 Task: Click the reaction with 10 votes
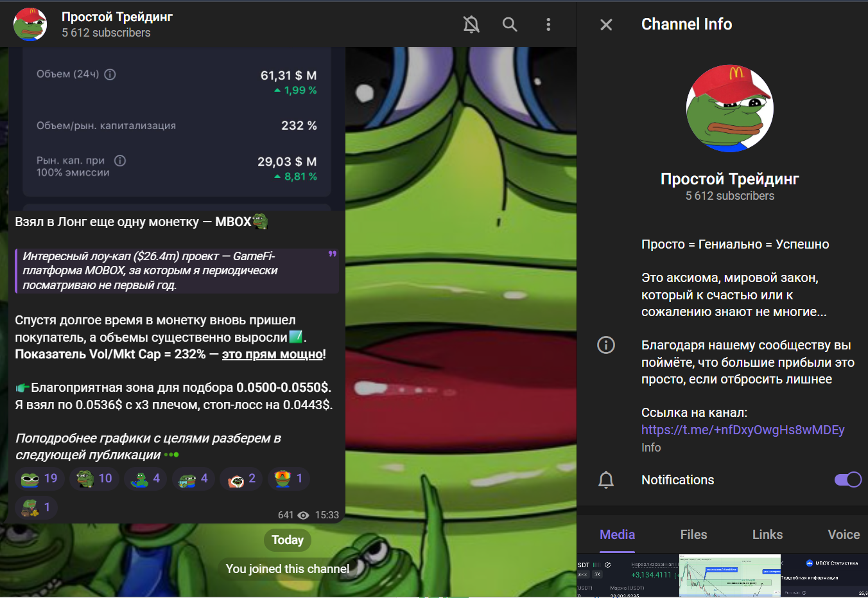click(x=94, y=479)
